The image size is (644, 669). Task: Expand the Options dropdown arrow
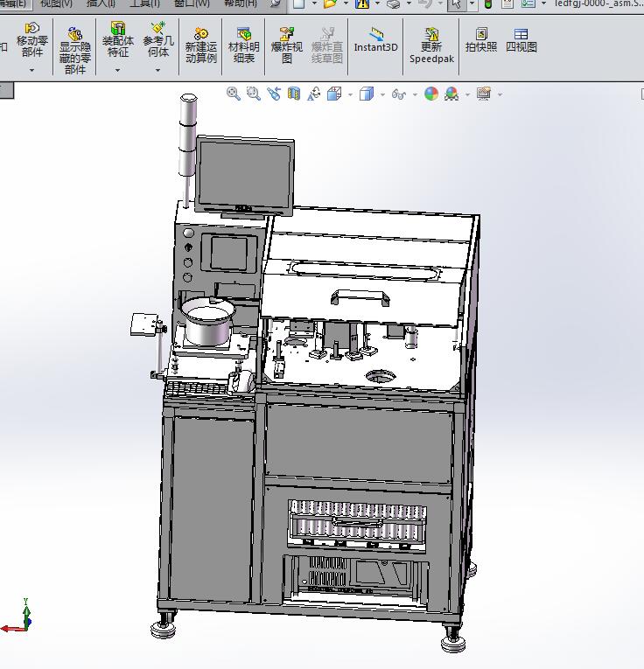(543, 3)
